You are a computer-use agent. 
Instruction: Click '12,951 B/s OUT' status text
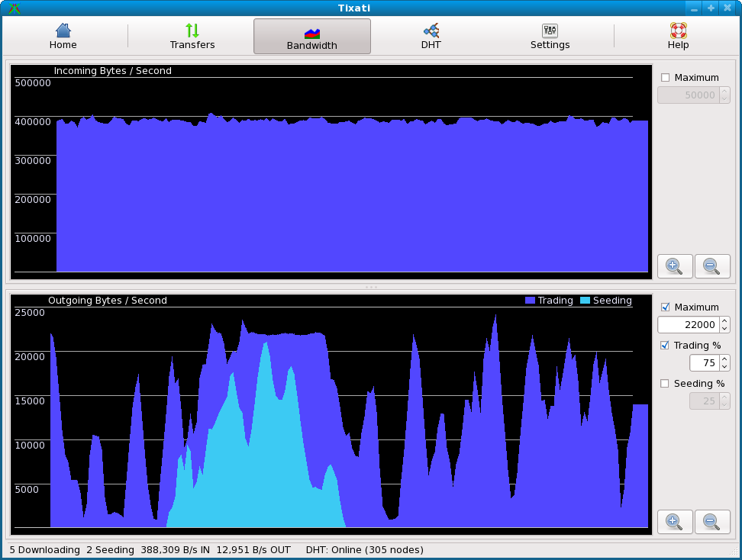[x=253, y=550]
